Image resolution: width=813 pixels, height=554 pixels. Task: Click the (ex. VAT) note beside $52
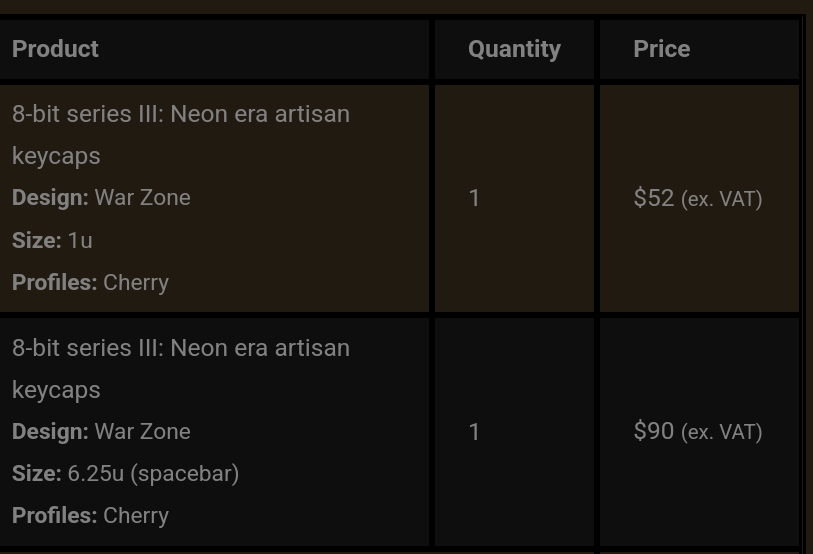coord(721,199)
